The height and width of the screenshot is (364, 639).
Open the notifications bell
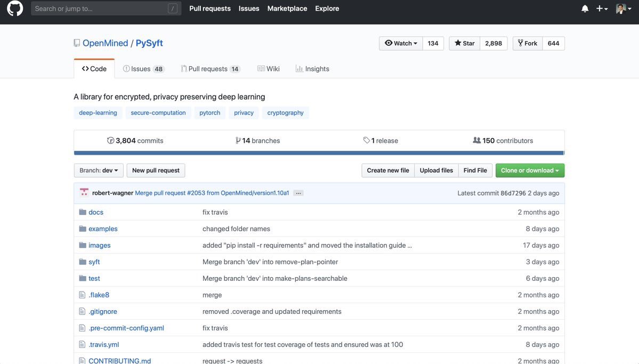pyautogui.click(x=585, y=9)
